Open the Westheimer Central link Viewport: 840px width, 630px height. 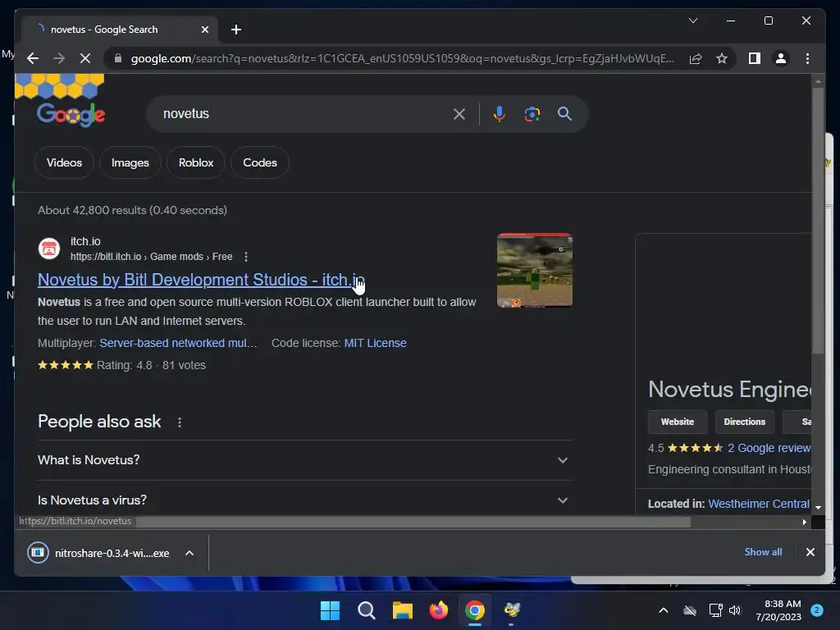(x=759, y=504)
